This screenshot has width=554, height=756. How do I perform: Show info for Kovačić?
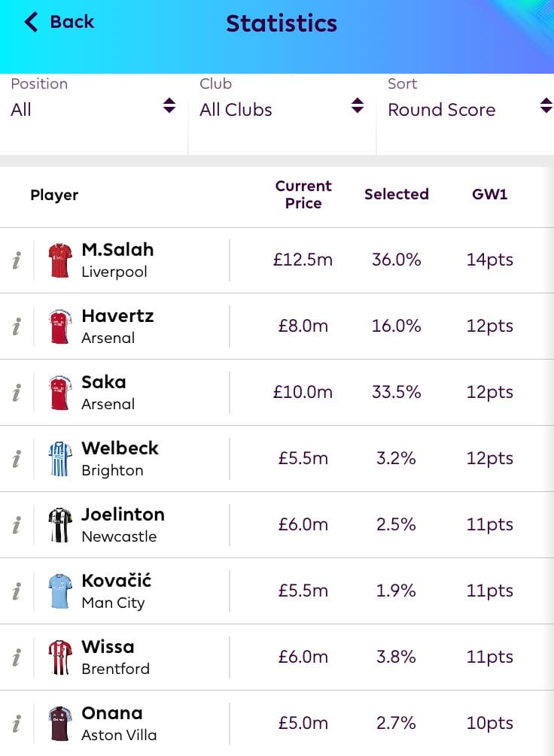[x=17, y=591]
